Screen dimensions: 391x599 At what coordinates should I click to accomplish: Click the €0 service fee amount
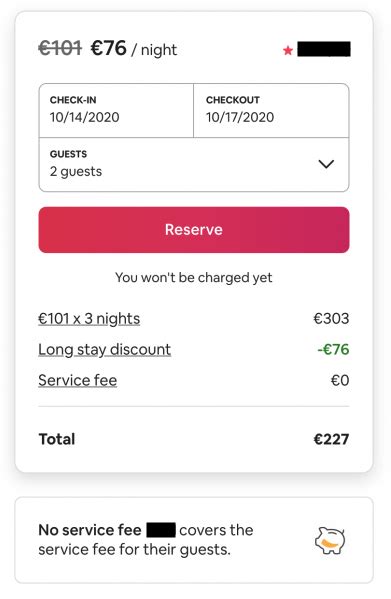[340, 380]
